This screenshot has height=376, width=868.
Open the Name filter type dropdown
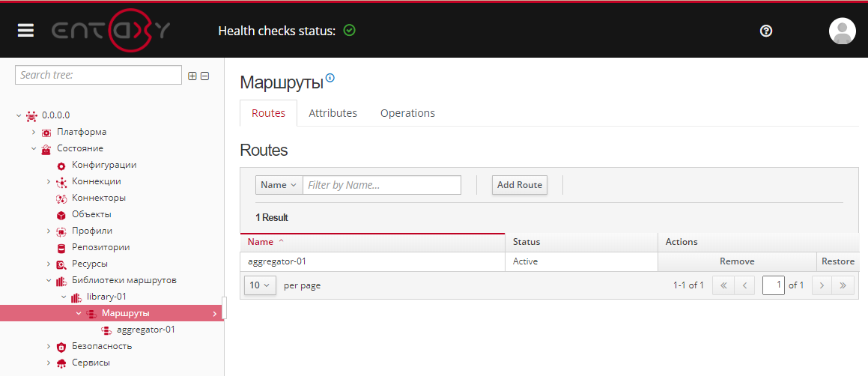[279, 185]
